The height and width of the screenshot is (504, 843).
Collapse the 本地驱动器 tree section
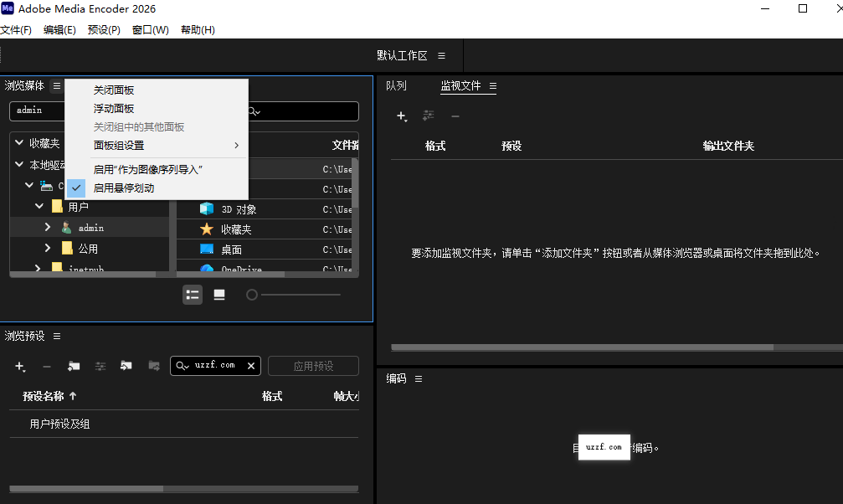(x=18, y=164)
